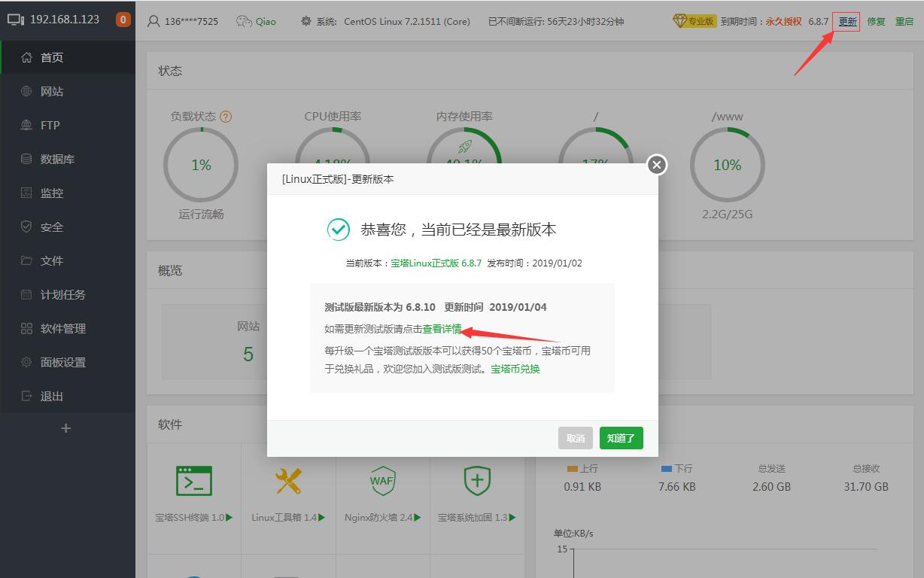Open the orange 0 notification badge
This screenshot has width=924, height=578.
[123, 20]
